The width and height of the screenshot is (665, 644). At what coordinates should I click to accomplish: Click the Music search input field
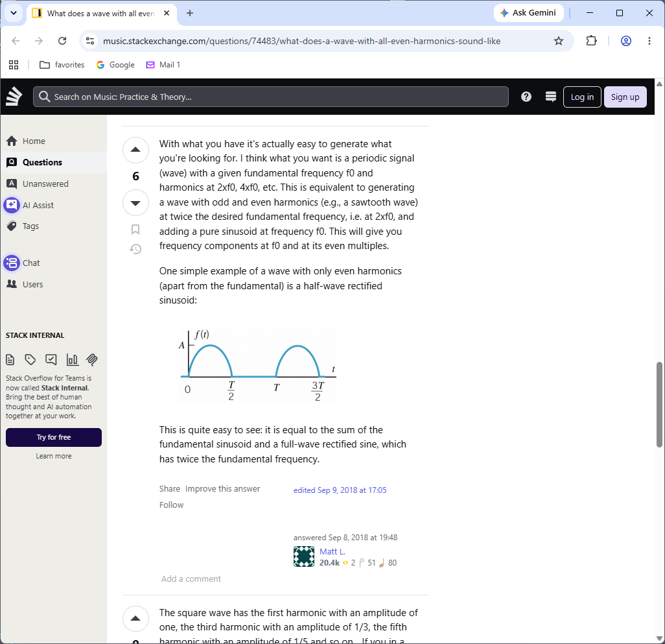pyautogui.click(x=270, y=97)
